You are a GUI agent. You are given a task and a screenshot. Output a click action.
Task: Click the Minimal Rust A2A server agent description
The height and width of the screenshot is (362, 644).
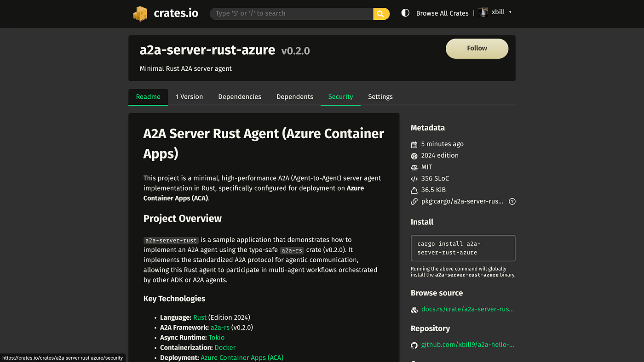coord(186,69)
